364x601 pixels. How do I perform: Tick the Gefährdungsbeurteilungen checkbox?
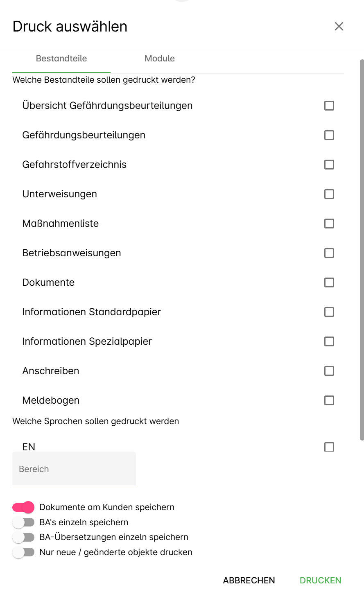pyautogui.click(x=329, y=135)
